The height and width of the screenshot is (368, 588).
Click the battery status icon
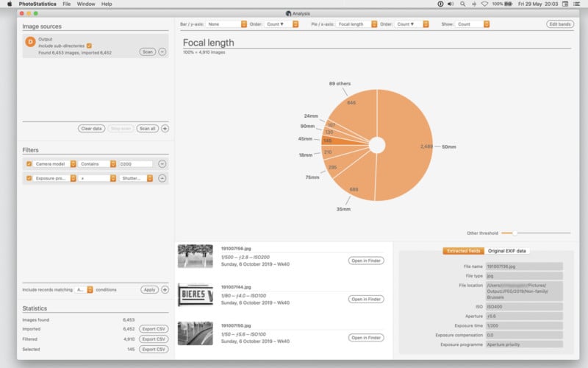[x=509, y=4]
